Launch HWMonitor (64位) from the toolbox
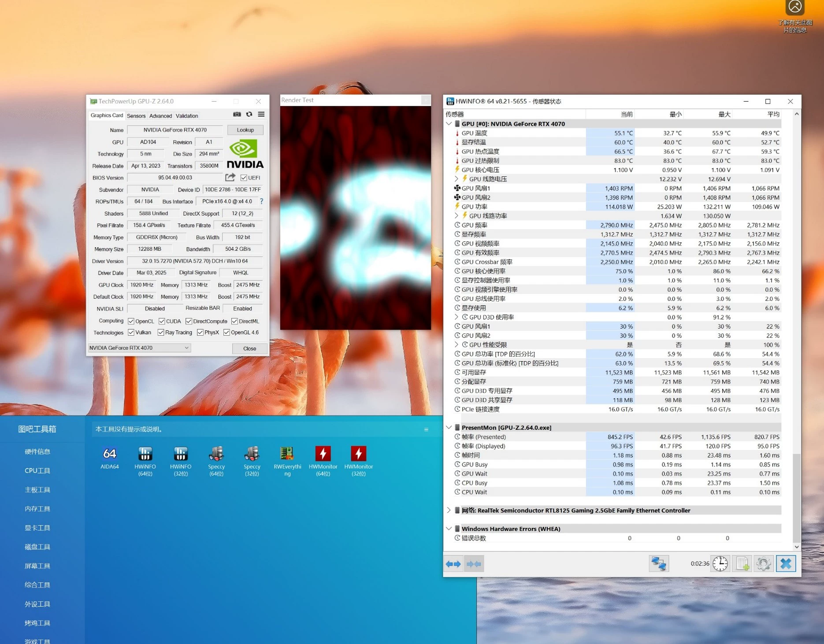The width and height of the screenshot is (824, 644). point(323,461)
